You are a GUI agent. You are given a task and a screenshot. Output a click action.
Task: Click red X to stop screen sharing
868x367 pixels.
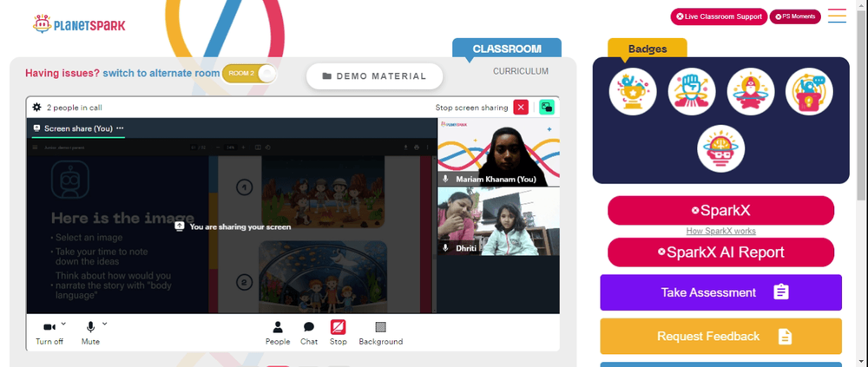[521, 108]
